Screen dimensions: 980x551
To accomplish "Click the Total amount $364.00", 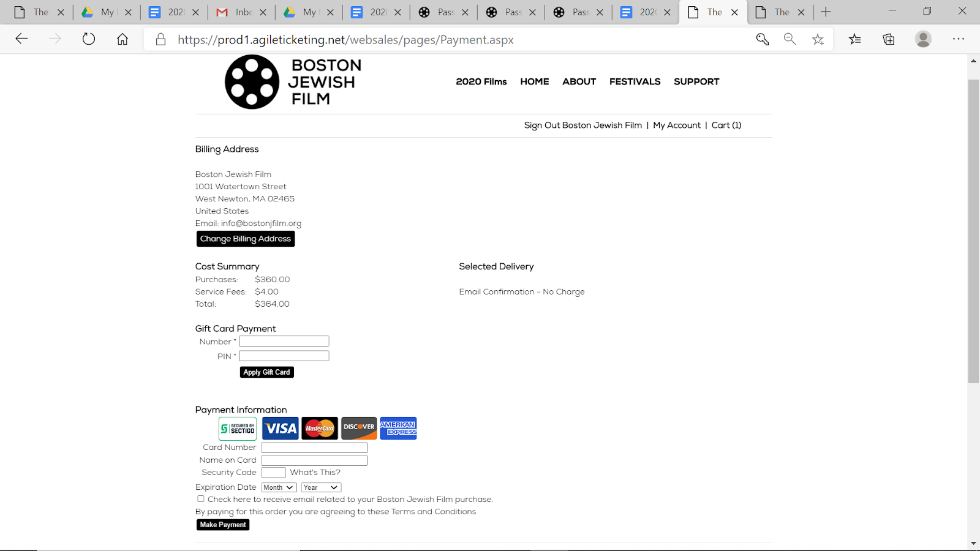I will pos(272,304).
